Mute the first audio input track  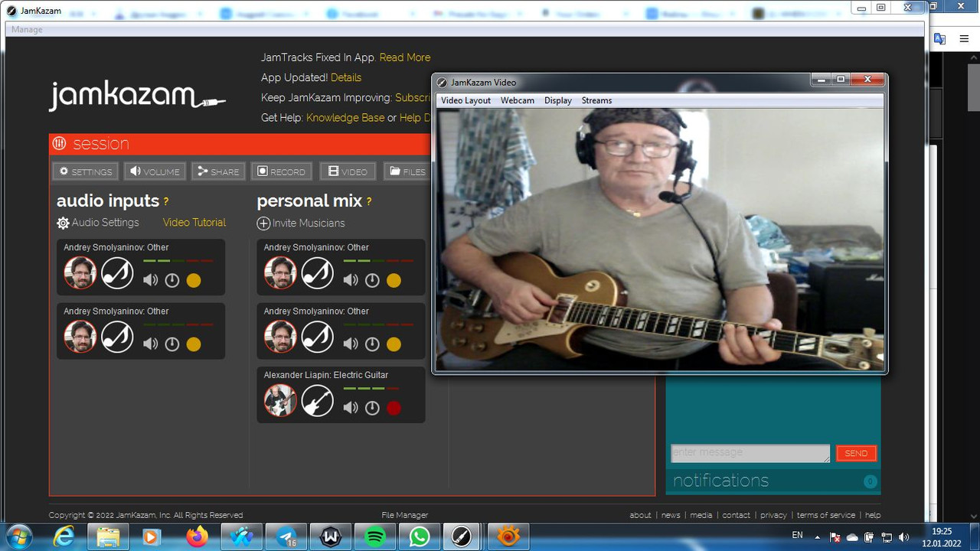(x=151, y=280)
